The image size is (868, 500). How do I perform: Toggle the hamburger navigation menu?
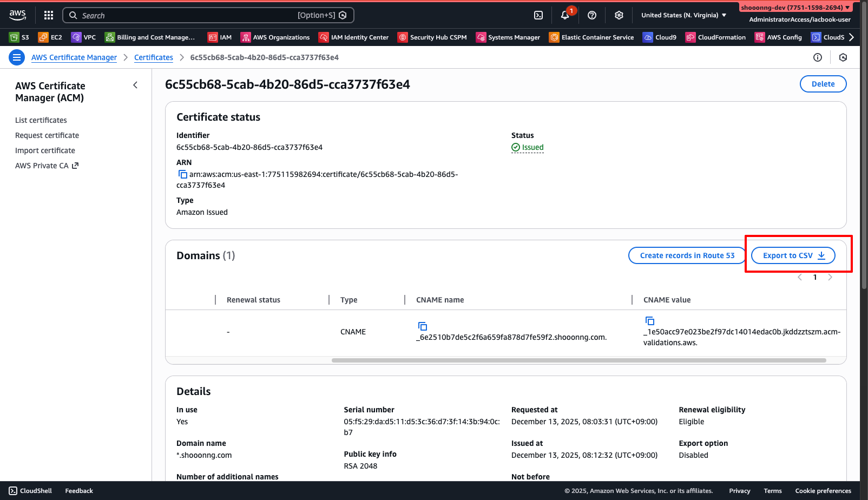[17, 57]
